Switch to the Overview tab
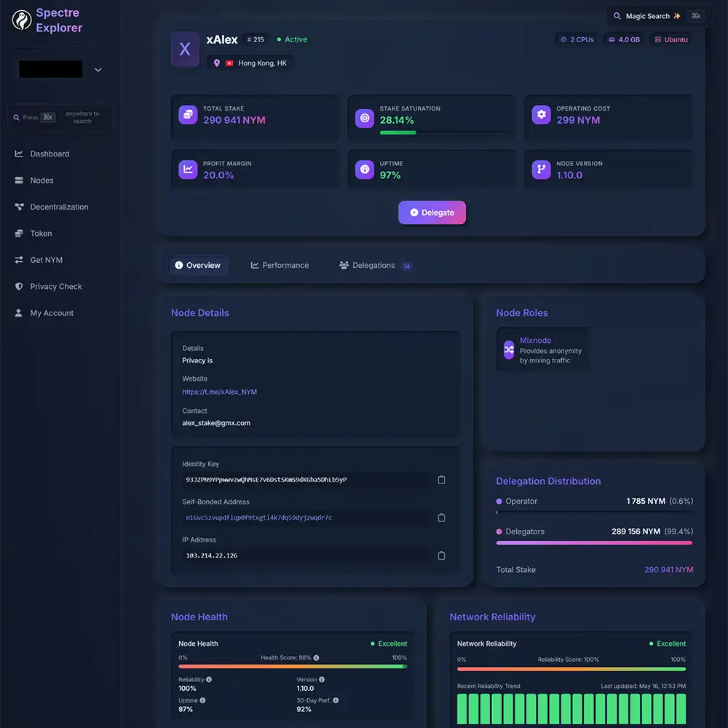The image size is (728, 728). [198, 266]
